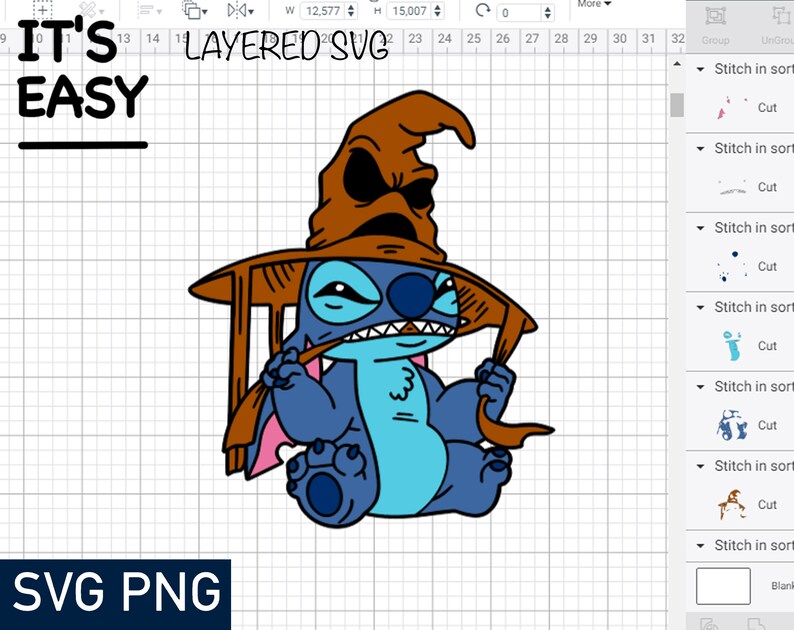Collapse the group containing the grey whiskers layer
This screenshot has height=630, width=794.
click(700, 149)
